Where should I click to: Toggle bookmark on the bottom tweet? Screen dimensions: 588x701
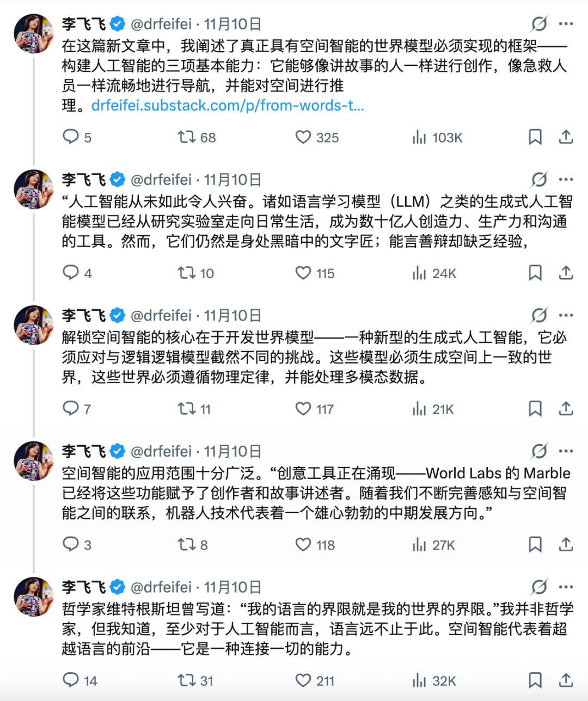536,681
